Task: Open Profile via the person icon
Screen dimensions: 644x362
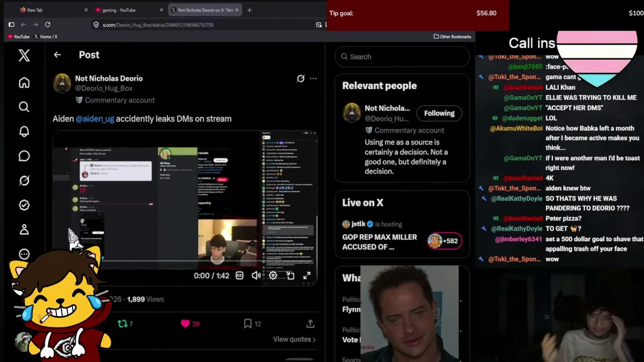Action: pos(24,230)
